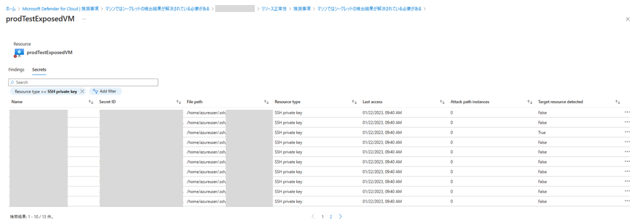Open more options next to prodTestExposedVM title
This screenshot has height=224, width=644.
(84, 19)
